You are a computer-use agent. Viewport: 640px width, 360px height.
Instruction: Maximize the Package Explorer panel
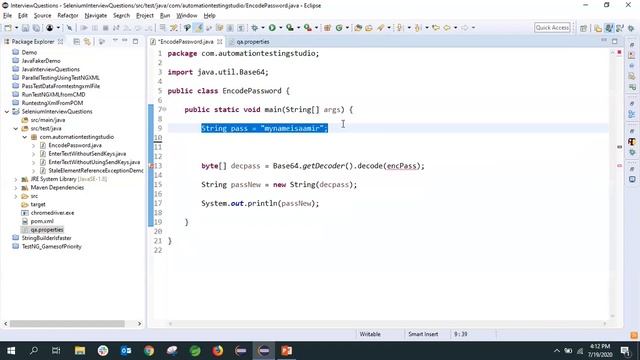pos(135,42)
